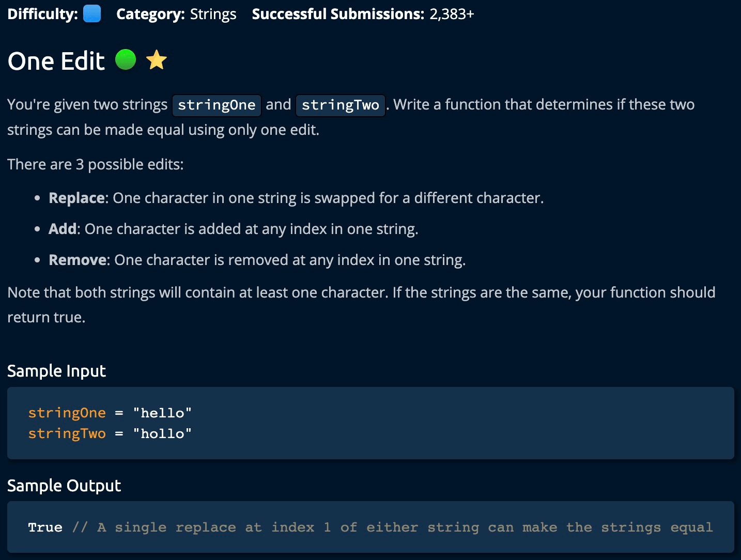Click the bold Add term in list

(63, 229)
